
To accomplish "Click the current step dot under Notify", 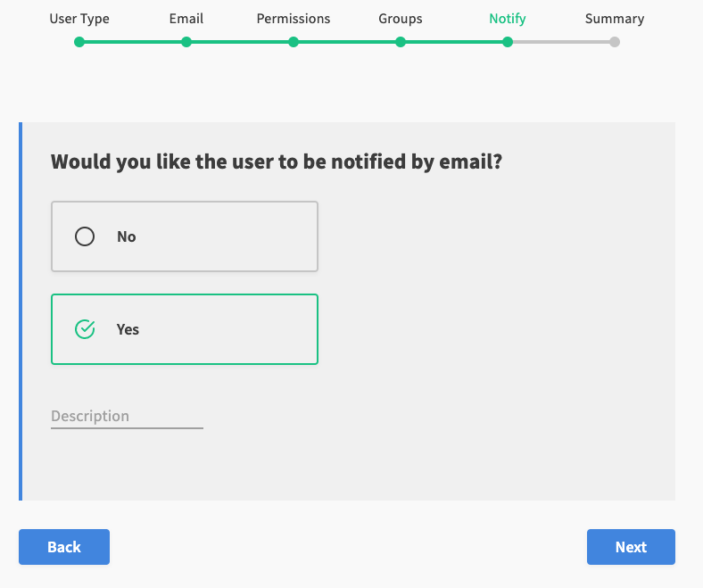I will pyautogui.click(x=508, y=42).
